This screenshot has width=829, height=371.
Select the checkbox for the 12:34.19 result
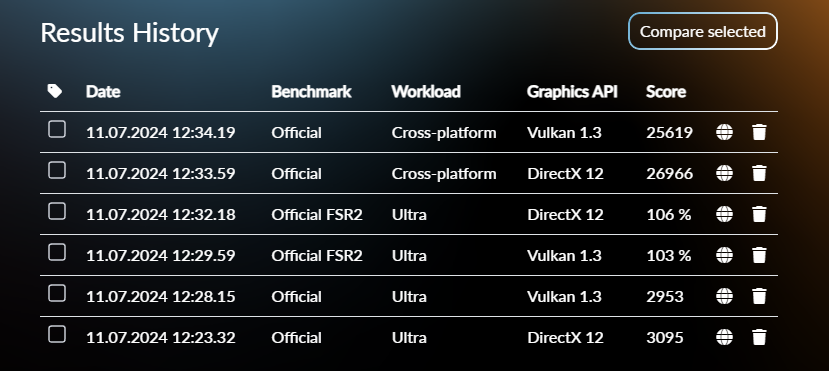(x=57, y=129)
